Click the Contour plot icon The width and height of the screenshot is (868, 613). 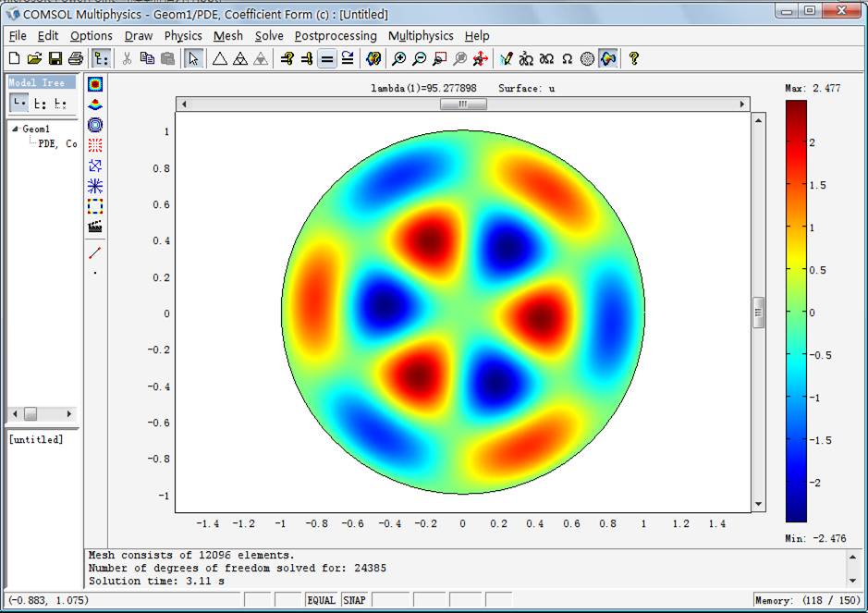[x=95, y=125]
